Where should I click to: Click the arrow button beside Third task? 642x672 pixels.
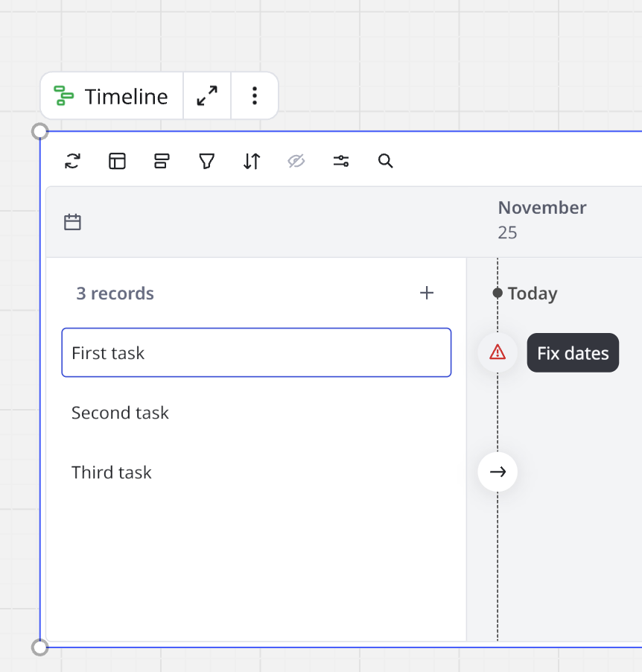[498, 472]
